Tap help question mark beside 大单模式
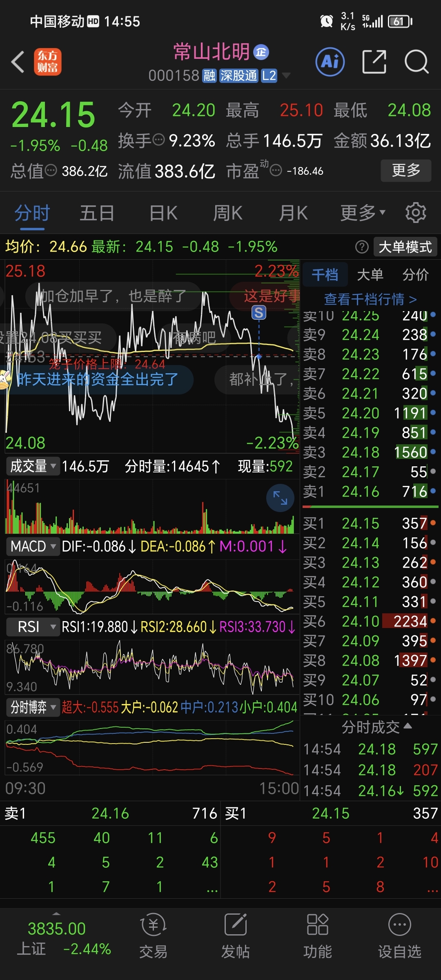The width and height of the screenshot is (441, 980). [x=362, y=247]
